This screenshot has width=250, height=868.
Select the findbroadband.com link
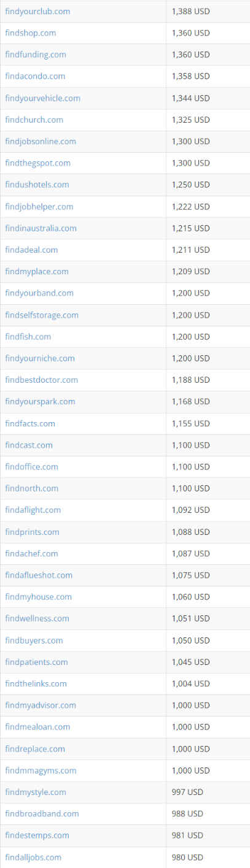point(42,813)
